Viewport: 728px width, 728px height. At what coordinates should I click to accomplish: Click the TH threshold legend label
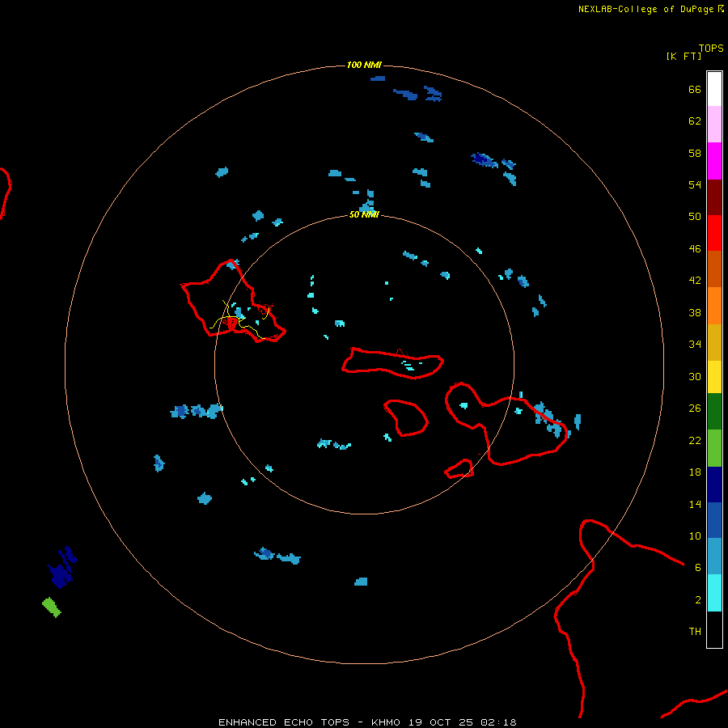pos(695,631)
